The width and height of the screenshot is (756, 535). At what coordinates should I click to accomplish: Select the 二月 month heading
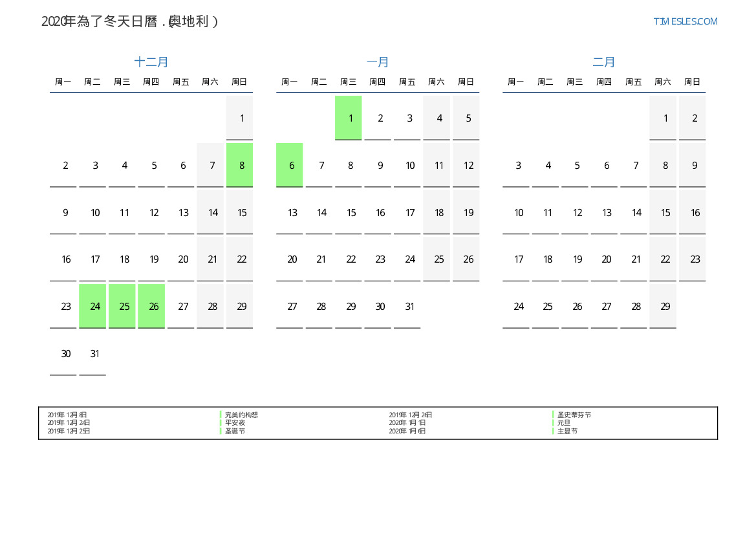[604, 62]
